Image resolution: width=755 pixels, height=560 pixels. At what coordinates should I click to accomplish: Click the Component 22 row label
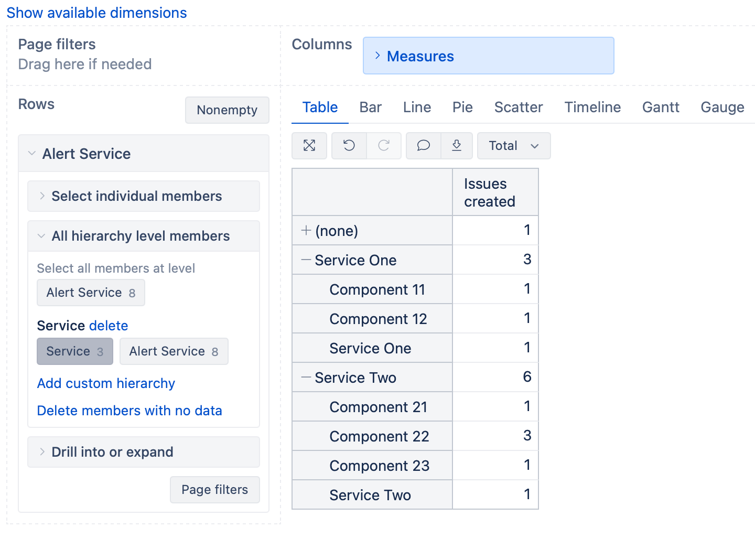pos(380,436)
